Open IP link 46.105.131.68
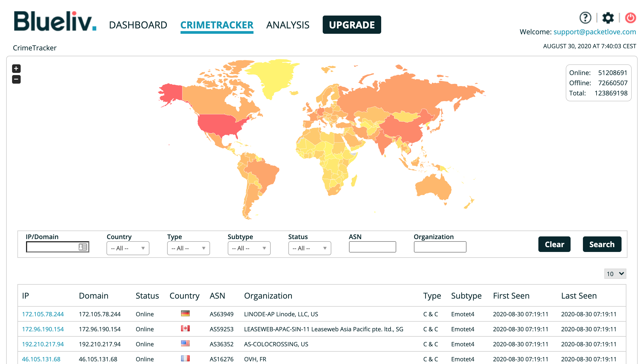The image size is (643, 364). coord(41,359)
